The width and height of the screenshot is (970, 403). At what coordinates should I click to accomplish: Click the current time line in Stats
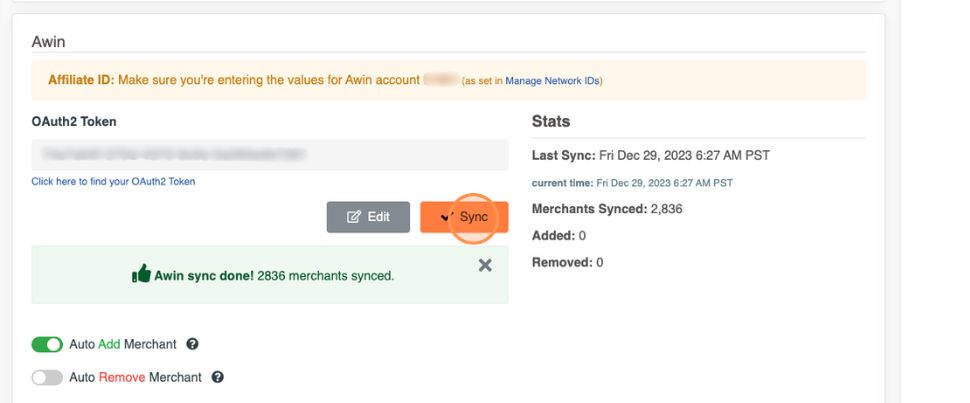632,183
